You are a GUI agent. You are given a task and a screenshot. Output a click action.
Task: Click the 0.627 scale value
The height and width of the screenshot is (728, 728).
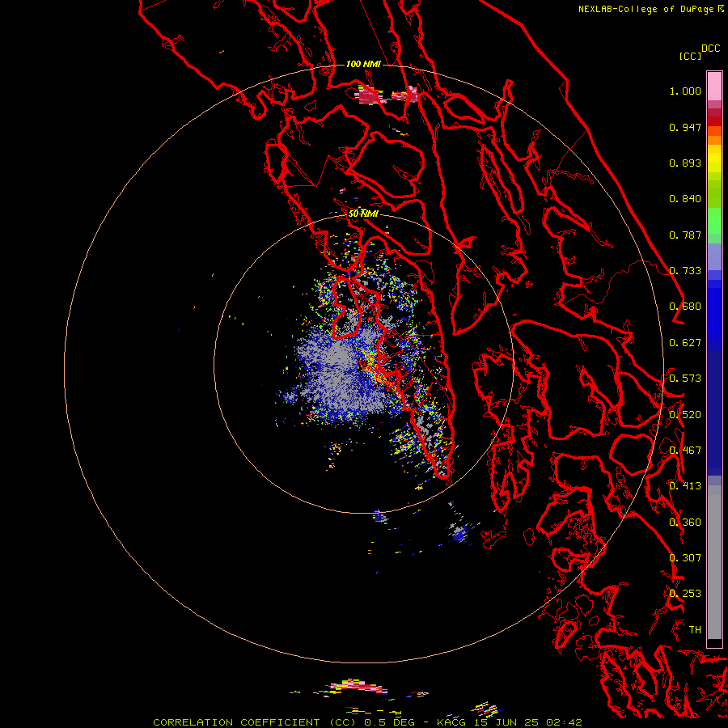tap(685, 343)
